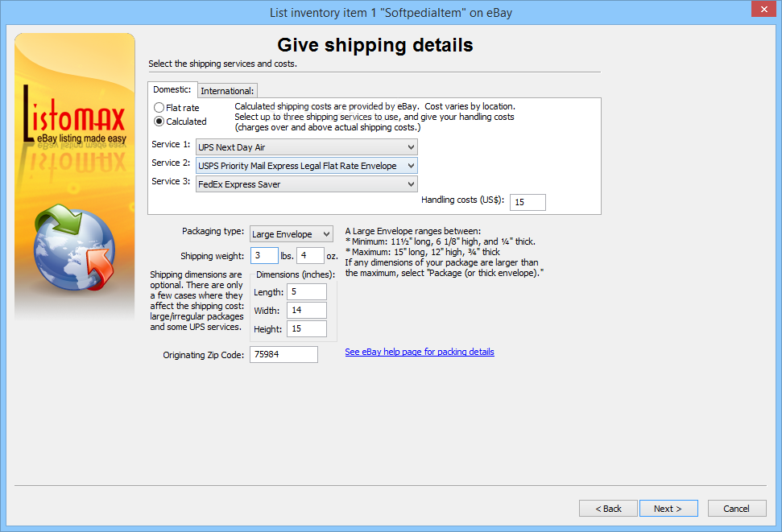Click the Listomax logo

click(74, 113)
